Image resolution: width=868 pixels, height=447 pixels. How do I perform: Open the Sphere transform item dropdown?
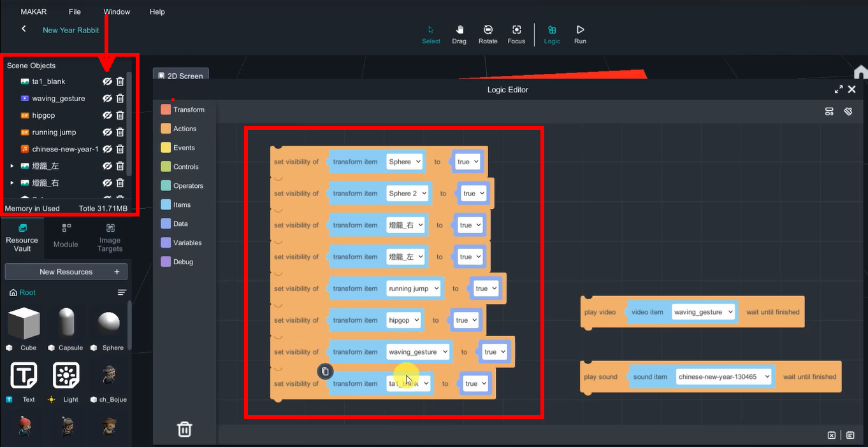(x=405, y=162)
